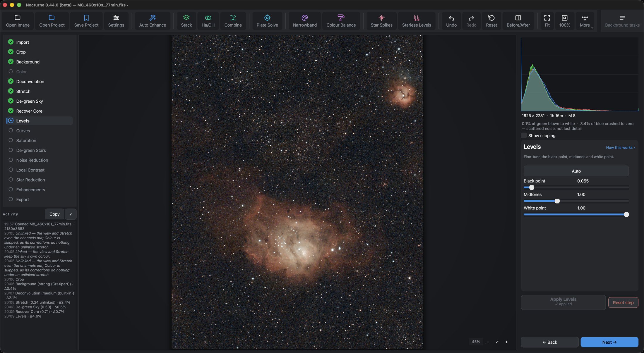Go to the Deconvolution step
Screen dimensions: 644x353
(40, 82)
